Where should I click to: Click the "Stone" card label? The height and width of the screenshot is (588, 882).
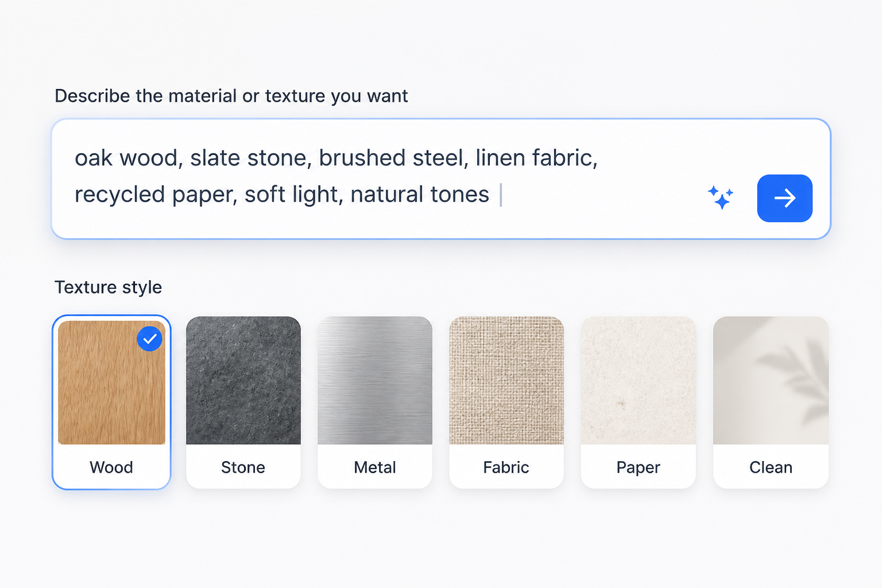[x=243, y=467]
